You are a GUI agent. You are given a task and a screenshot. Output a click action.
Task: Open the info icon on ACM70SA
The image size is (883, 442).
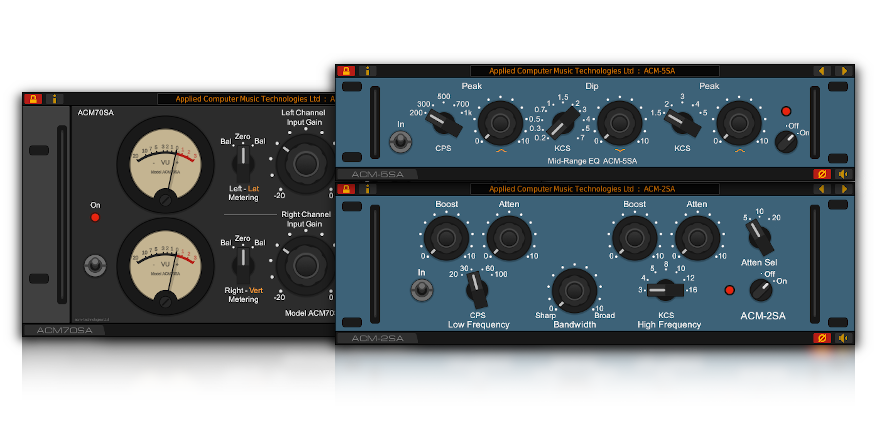click(x=54, y=99)
